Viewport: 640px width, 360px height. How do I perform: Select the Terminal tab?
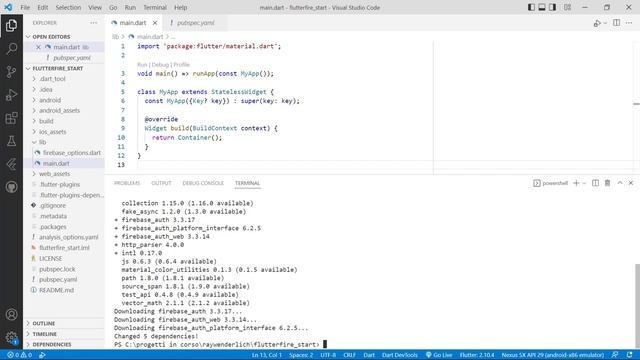(x=247, y=183)
